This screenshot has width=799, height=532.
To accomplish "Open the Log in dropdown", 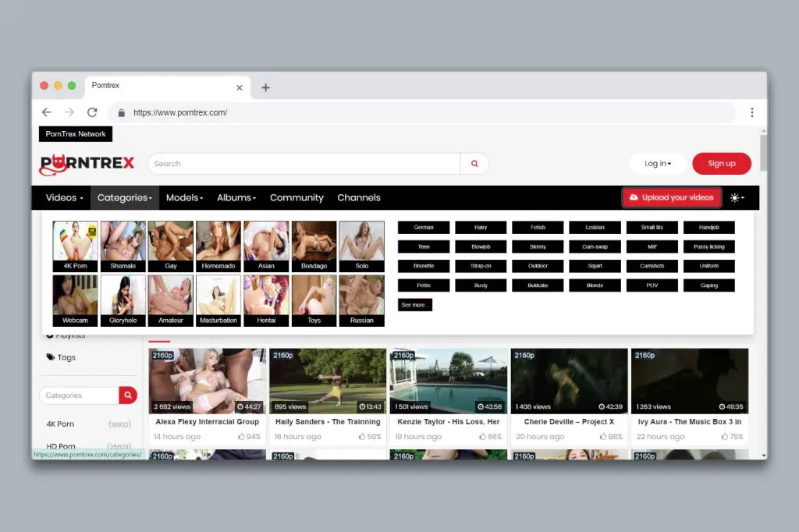I will (658, 164).
